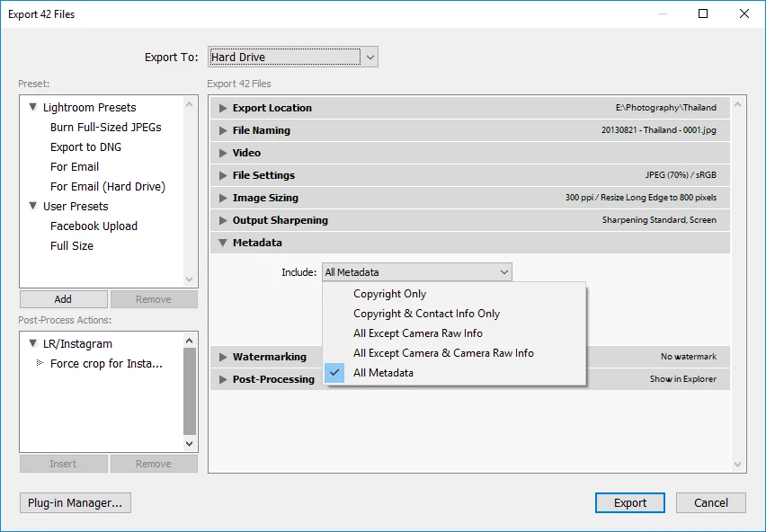This screenshot has height=532, width=766.
Task: Select Burn Full-Sized JPEGs preset
Action: [105, 128]
